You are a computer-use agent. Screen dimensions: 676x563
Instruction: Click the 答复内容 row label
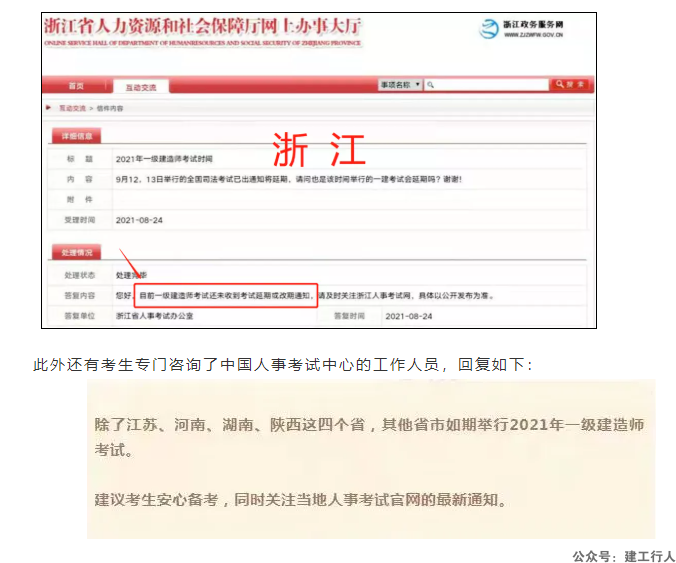[x=80, y=296]
